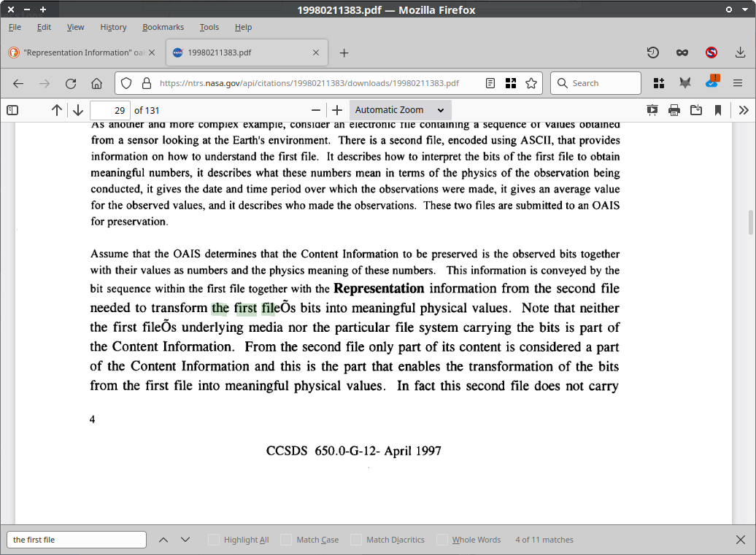Viewport: 756px width, 555px height.
Task: Save the PDF file
Action: (x=696, y=110)
